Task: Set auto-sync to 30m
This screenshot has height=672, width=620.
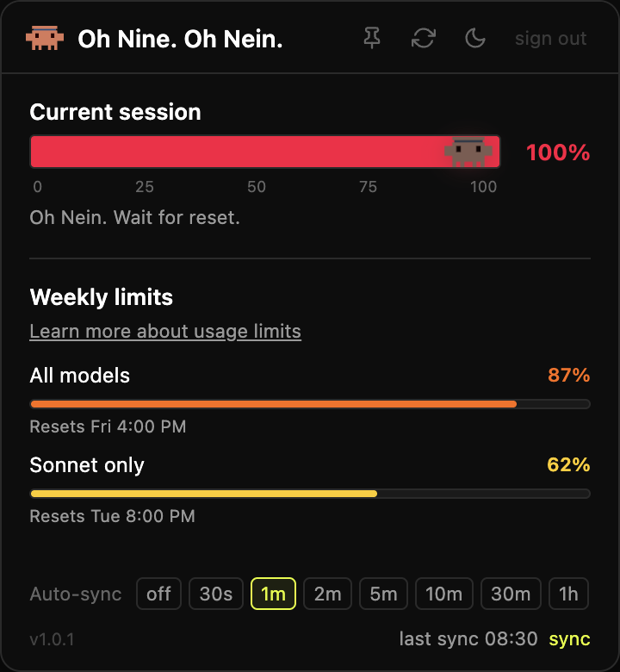Action: pyautogui.click(x=511, y=594)
